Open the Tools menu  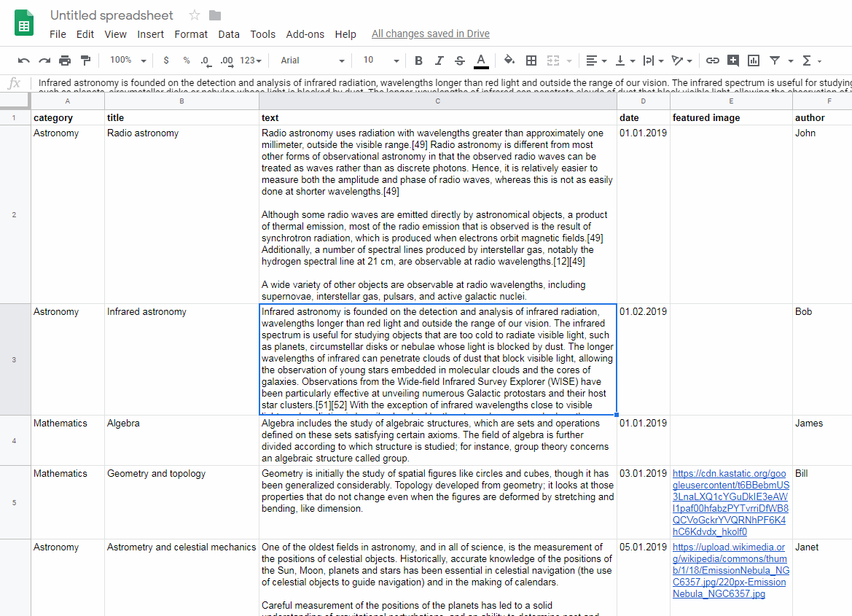(262, 34)
